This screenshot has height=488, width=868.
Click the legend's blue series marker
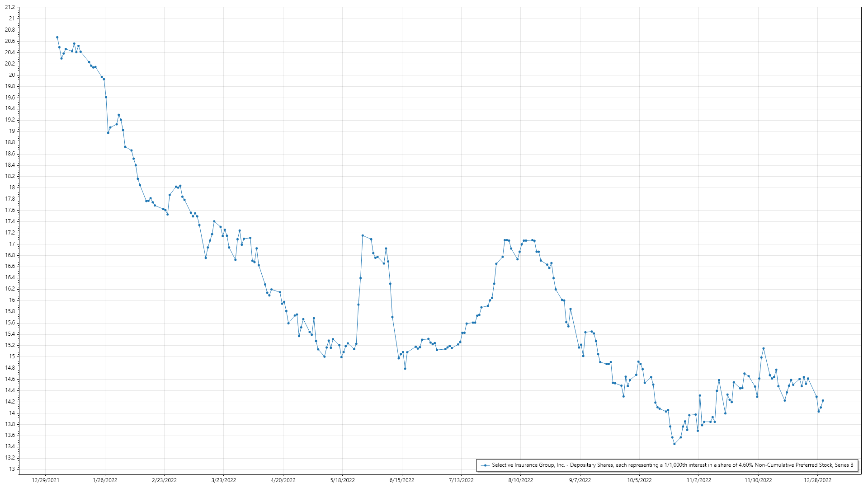point(485,465)
